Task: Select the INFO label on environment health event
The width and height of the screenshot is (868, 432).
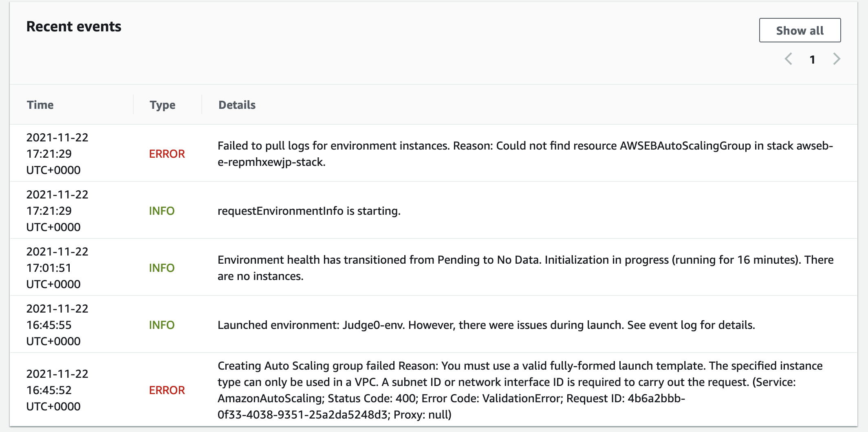Action: pyautogui.click(x=162, y=268)
